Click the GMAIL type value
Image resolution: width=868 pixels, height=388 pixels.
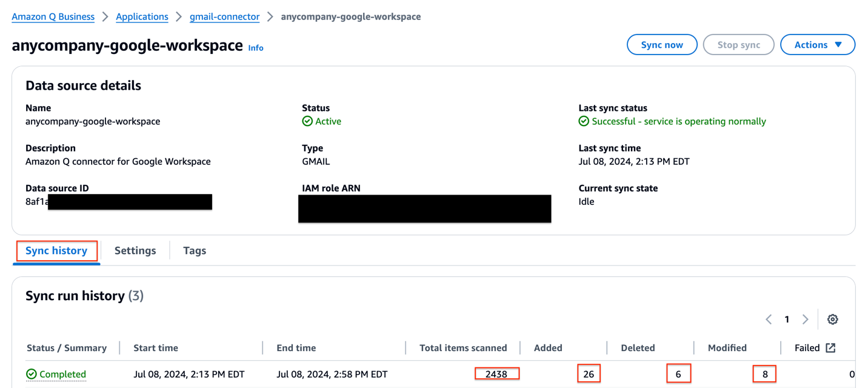[x=316, y=161]
